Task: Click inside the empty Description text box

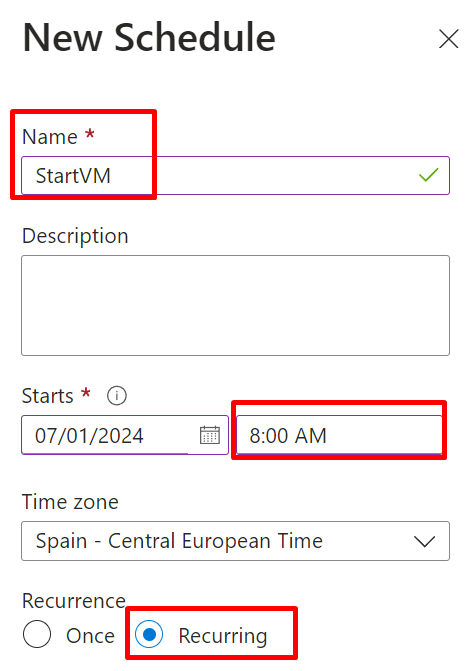Action: (x=235, y=306)
